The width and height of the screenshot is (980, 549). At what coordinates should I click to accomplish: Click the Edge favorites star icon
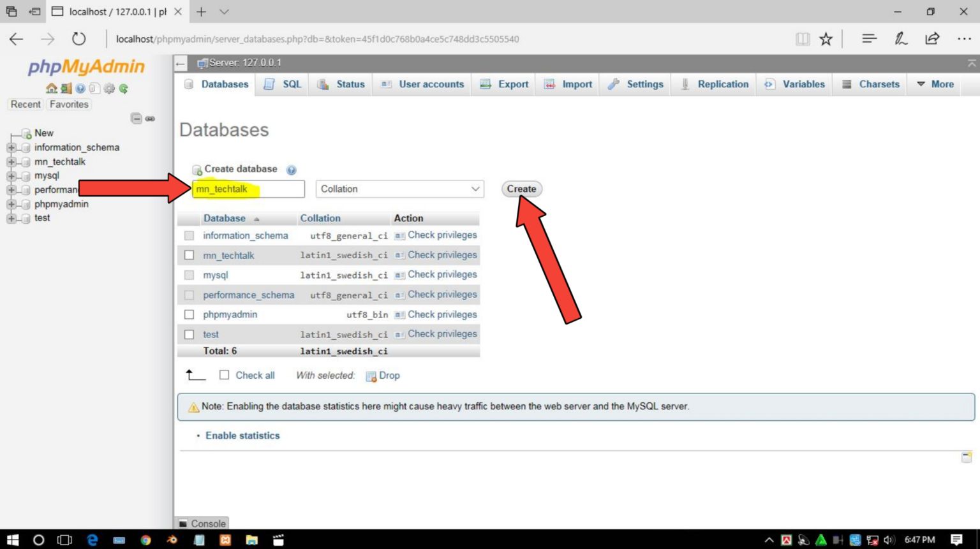tap(826, 39)
